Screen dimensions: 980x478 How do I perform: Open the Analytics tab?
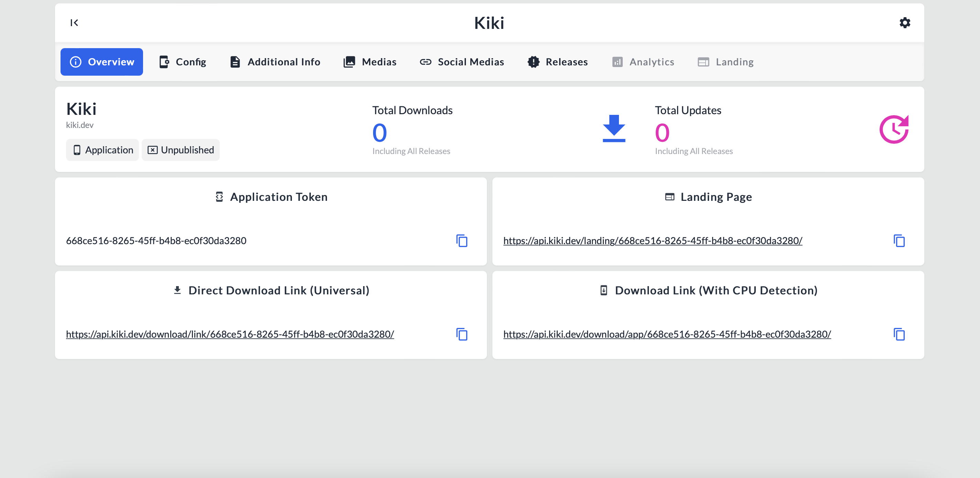point(643,62)
